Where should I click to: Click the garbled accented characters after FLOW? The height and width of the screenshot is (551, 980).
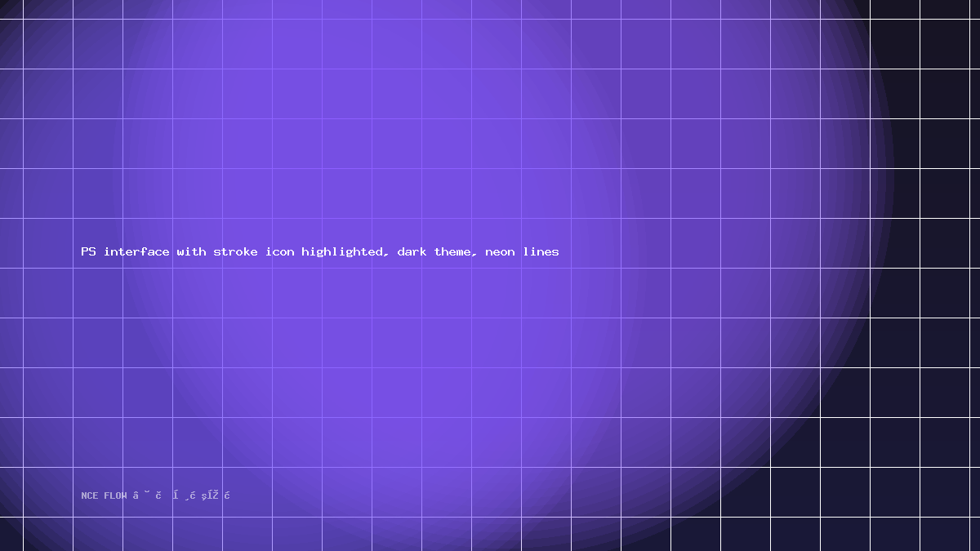tap(181, 495)
